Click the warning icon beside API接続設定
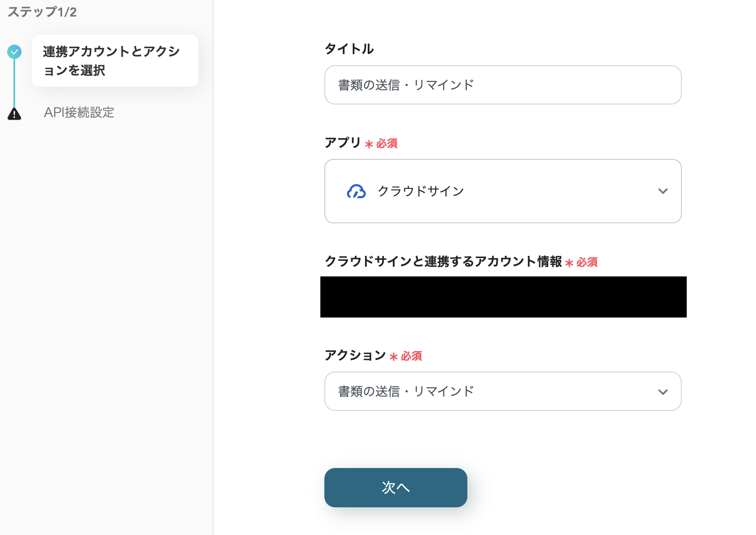756x535 pixels. point(15,113)
